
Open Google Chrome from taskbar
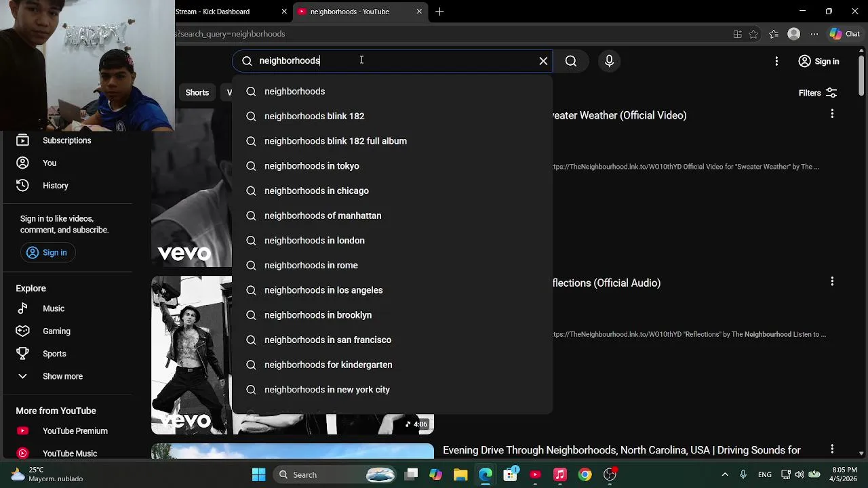coord(585,474)
